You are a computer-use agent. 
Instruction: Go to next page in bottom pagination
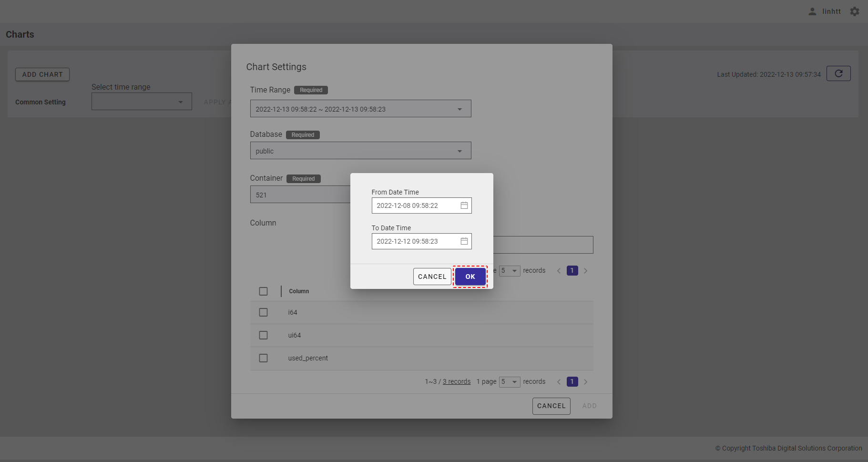[585, 382]
